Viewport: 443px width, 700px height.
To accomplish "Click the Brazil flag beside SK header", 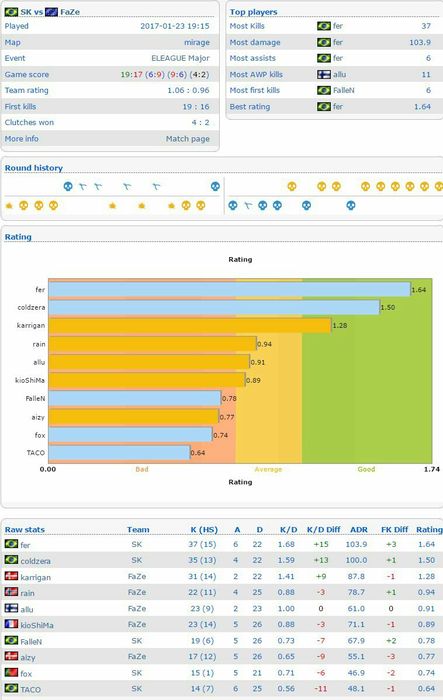I will point(11,12).
